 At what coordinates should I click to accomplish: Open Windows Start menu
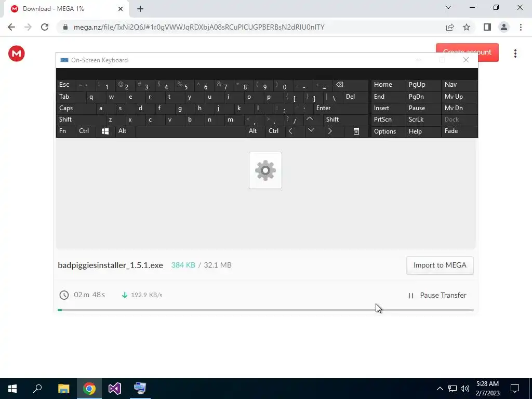coord(12,389)
